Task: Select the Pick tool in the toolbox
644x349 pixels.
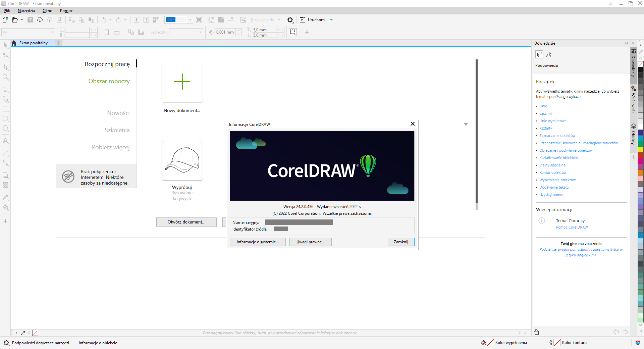Action: (5, 45)
